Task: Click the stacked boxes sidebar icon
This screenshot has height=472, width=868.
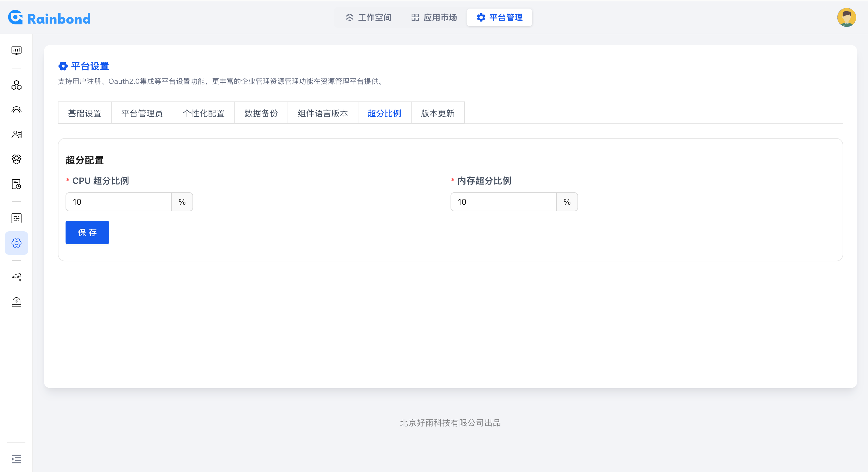Action: coord(16,159)
